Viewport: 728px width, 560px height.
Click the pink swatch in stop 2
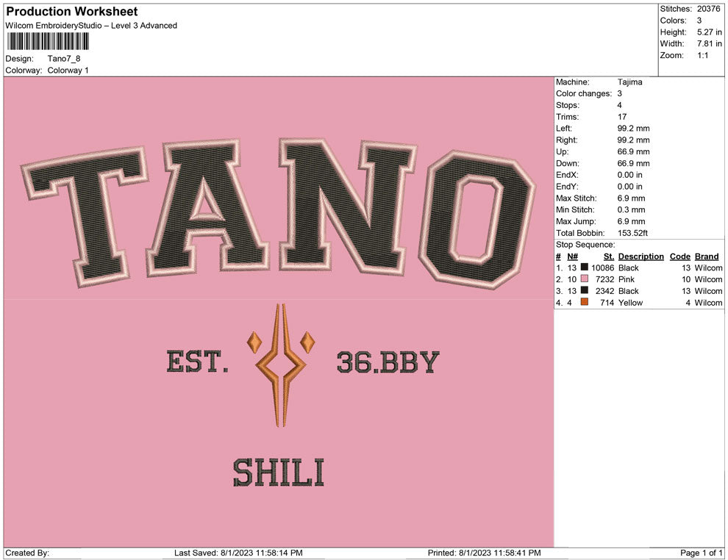(x=585, y=279)
